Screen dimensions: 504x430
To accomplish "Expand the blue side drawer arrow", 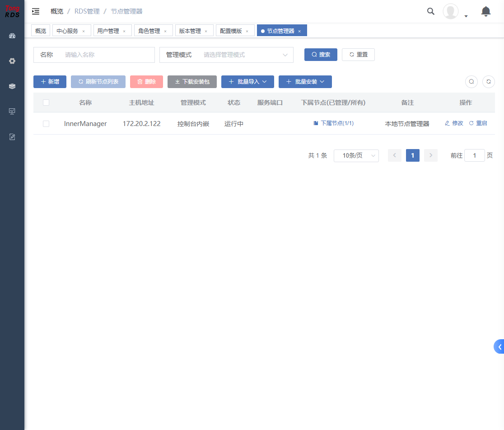I will click(x=499, y=347).
